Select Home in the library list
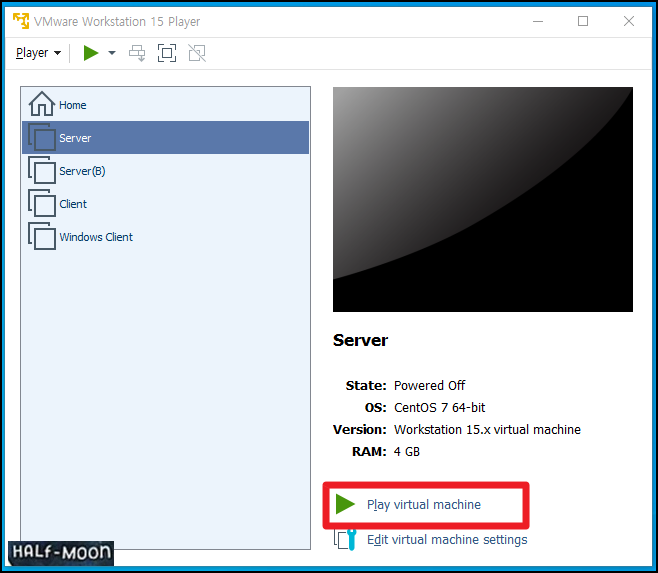Screen dimensions: 658x573 (166, 105)
